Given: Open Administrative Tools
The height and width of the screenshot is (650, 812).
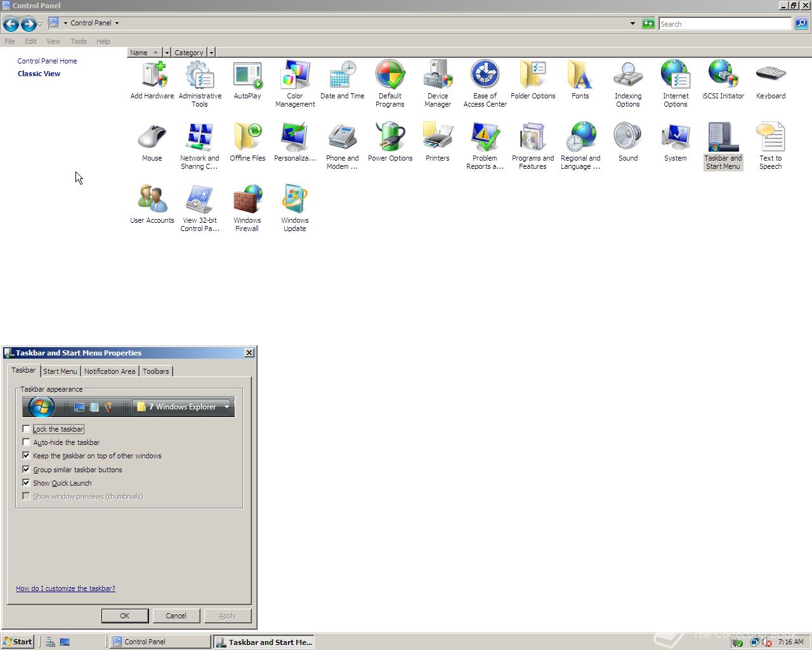Looking at the screenshot, I should click(200, 84).
